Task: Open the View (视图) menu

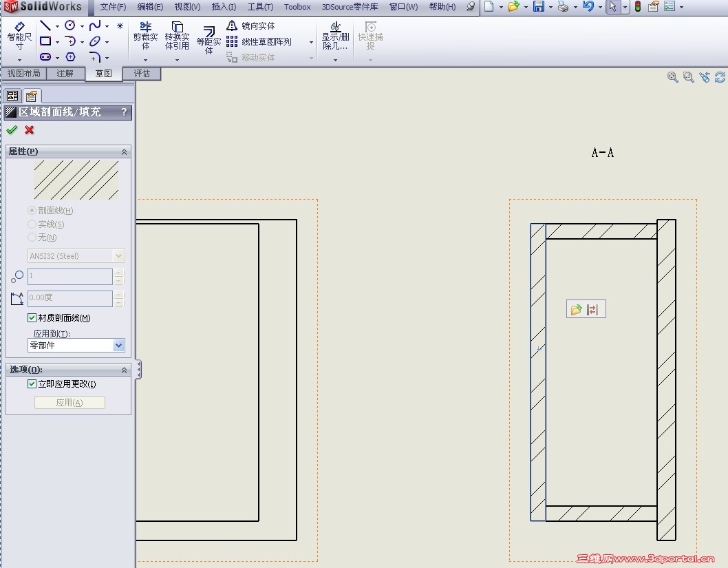Action: [x=187, y=7]
